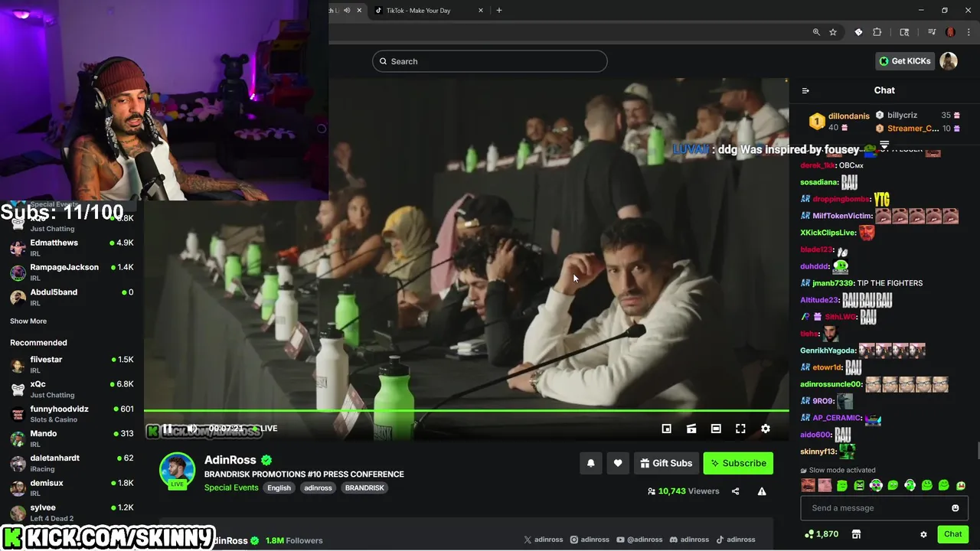Open Chrome zoom magnifier icon
The height and width of the screenshot is (551, 980).
coord(816,32)
